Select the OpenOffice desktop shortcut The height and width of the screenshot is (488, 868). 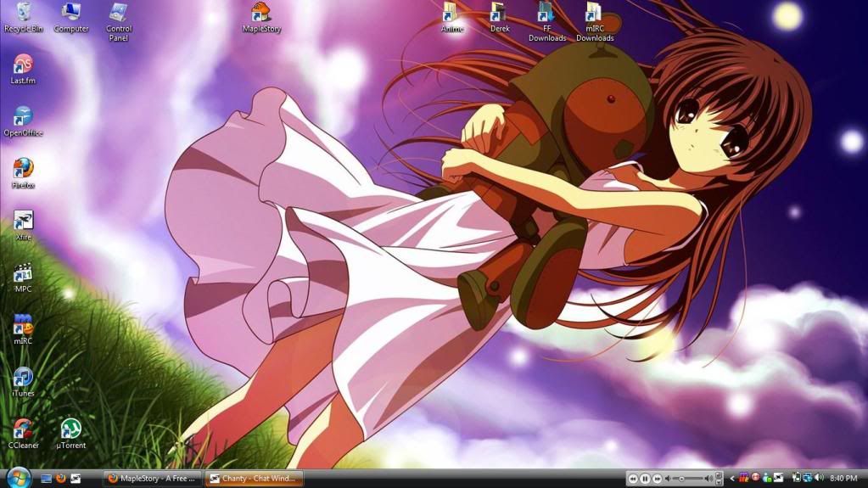coord(23,121)
